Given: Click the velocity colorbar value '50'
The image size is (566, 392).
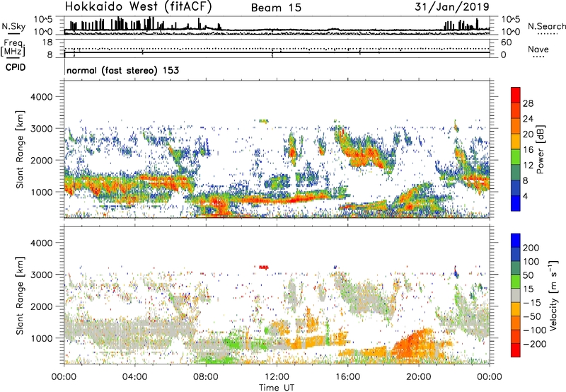Looking at the screenshot, I should (528, 275).
